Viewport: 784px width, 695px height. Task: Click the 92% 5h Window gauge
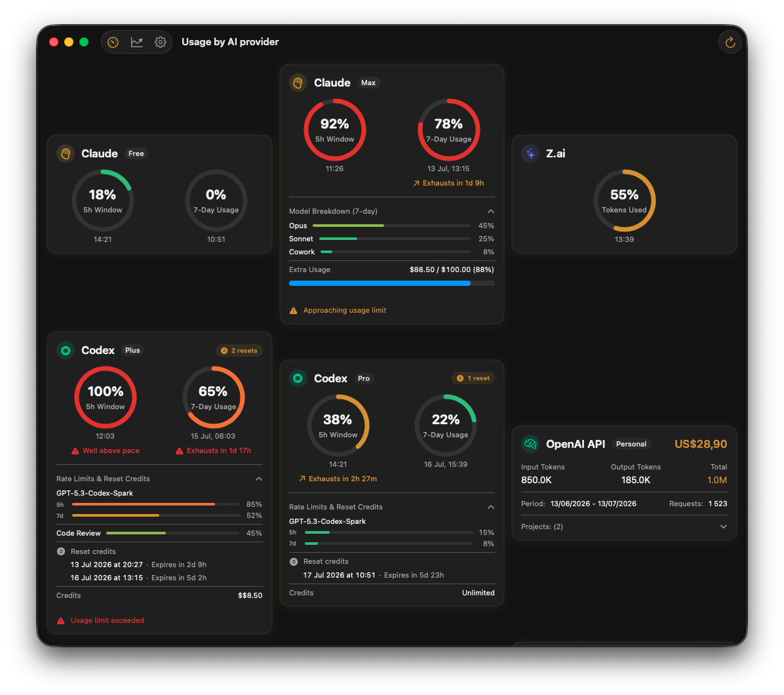pos(334,130)
